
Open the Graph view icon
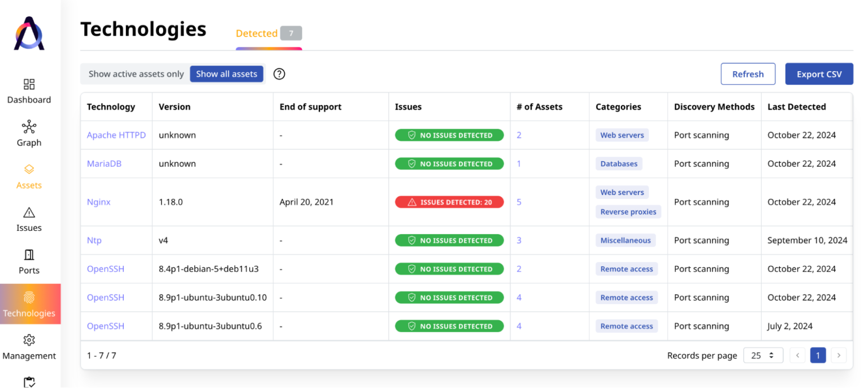pyautogui.click(x=29, y=127)
